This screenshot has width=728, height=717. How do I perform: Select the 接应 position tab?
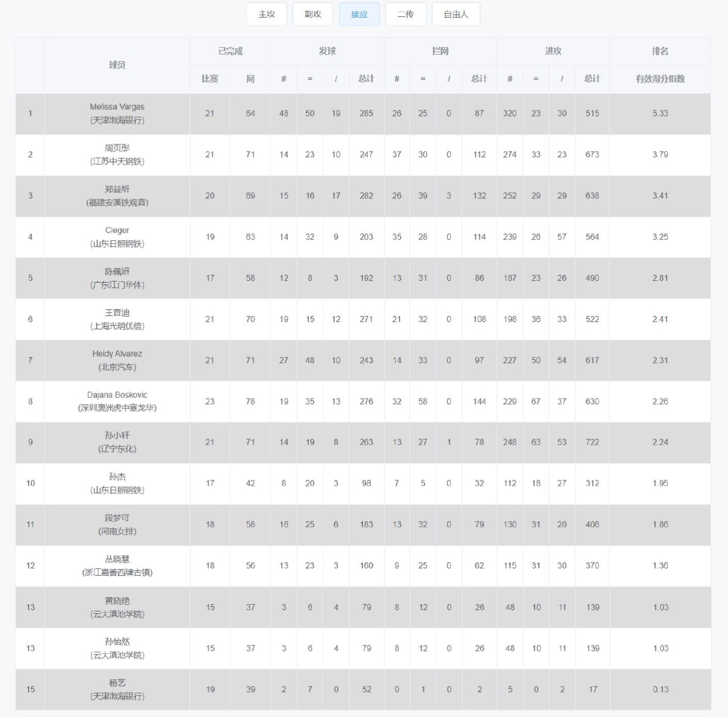(359, 15)
